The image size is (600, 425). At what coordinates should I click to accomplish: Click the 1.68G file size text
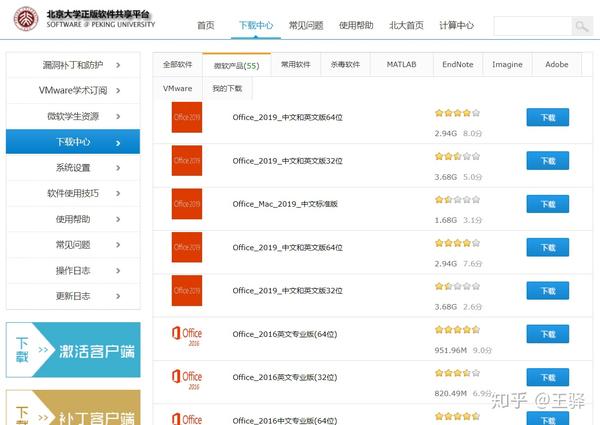pyautogui.click(x=446, y=220)
